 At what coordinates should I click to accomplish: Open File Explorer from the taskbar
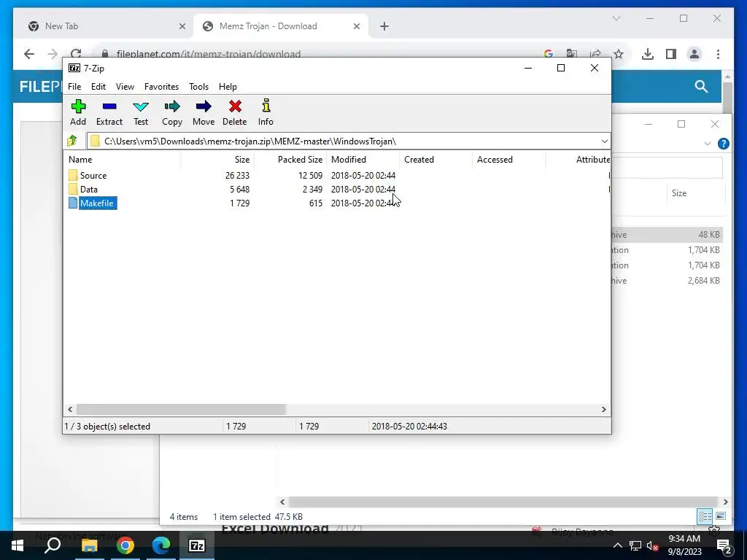[89, 545]
